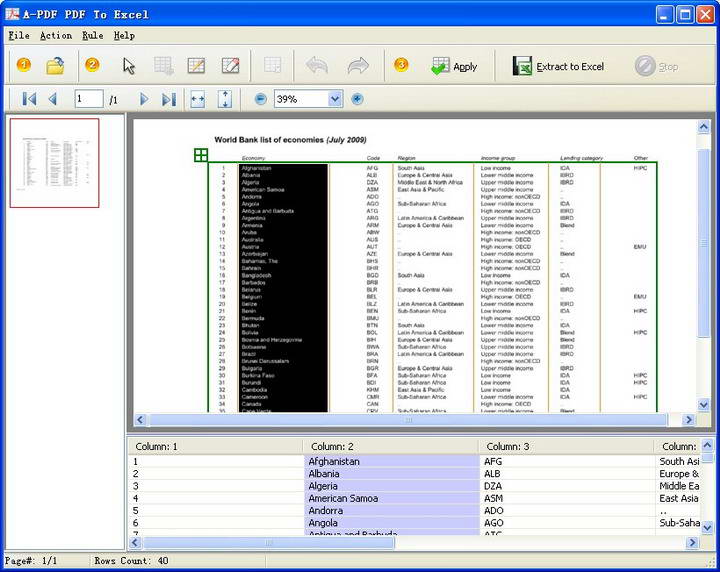
Task: Go to previous page
Action: [52, 99]
